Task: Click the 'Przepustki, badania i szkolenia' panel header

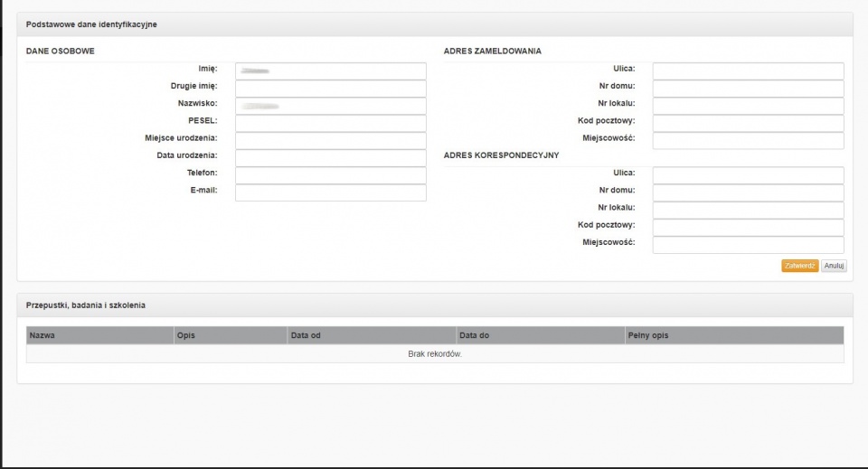Action: (x=435, y=305)
